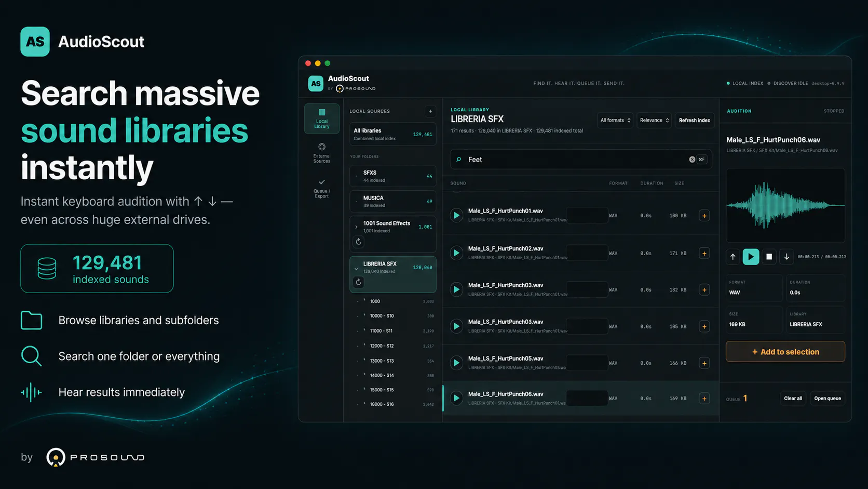
Task: Open the External Sources sidebar tab
Action: (x=322, y=154)
